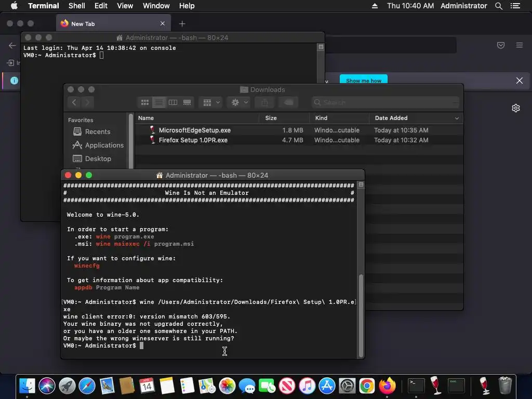Screen dimensions: 532x399
Task: Open Spotlight search in menu bar
Action: pyautogui.click(x=498, y=6)
